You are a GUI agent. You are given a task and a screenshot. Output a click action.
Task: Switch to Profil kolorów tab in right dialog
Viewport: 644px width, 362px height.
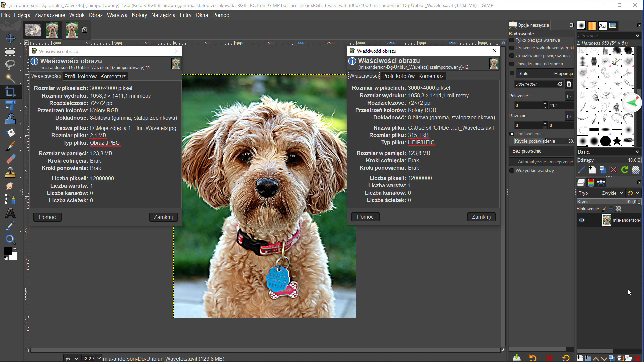tap(398, 76)
